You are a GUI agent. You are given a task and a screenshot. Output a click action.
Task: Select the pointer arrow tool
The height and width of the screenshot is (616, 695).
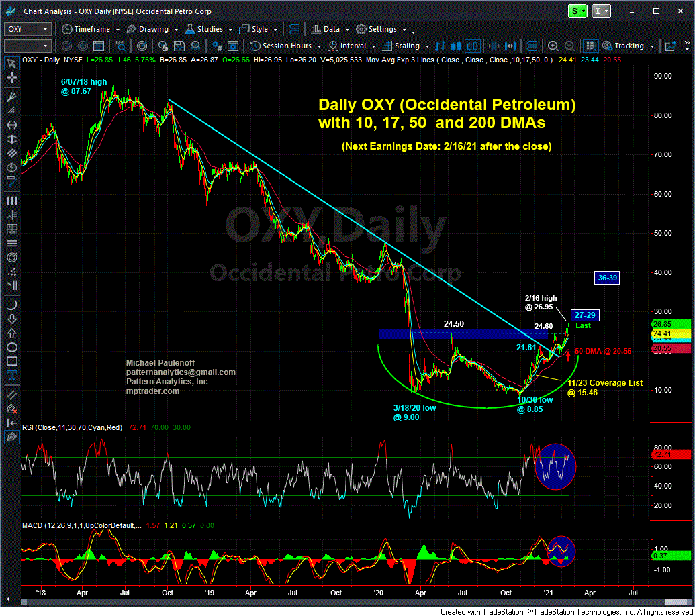[x=11, y=63]
